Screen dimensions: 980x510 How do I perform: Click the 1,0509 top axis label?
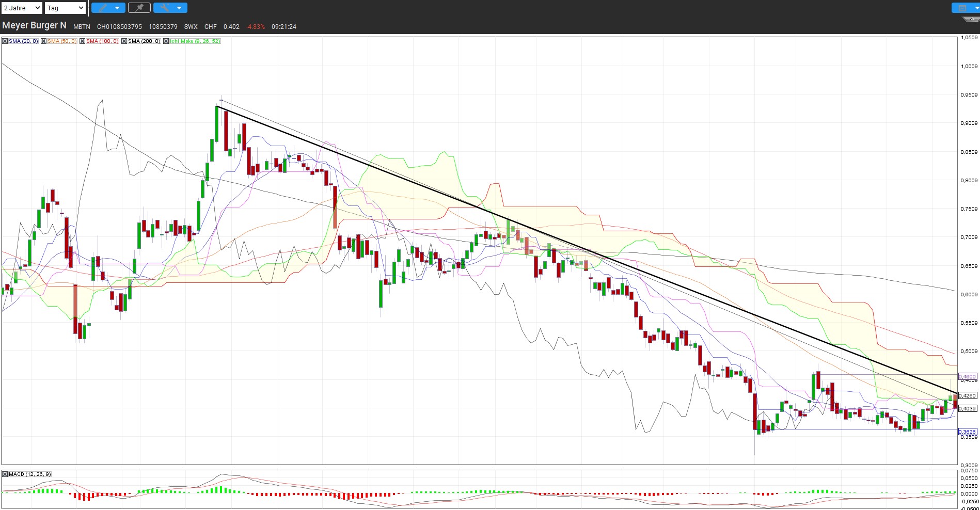click(x=969, y=38)
